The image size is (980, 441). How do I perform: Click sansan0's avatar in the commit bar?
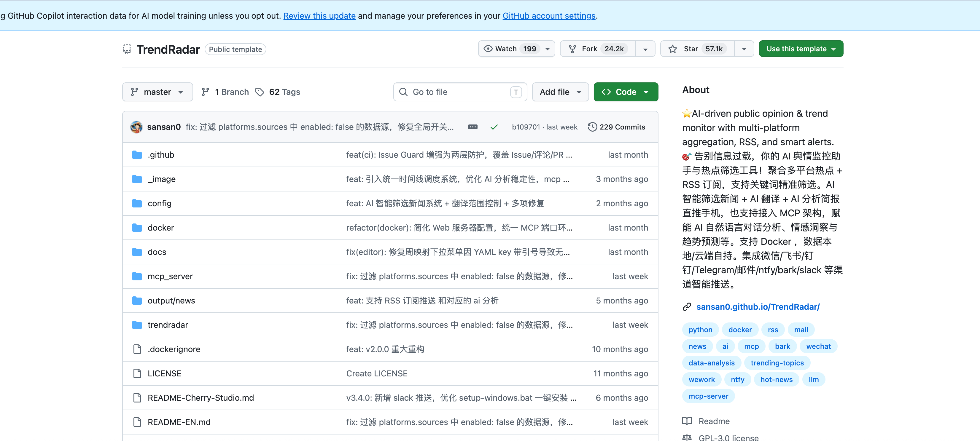tap(136, 127)
